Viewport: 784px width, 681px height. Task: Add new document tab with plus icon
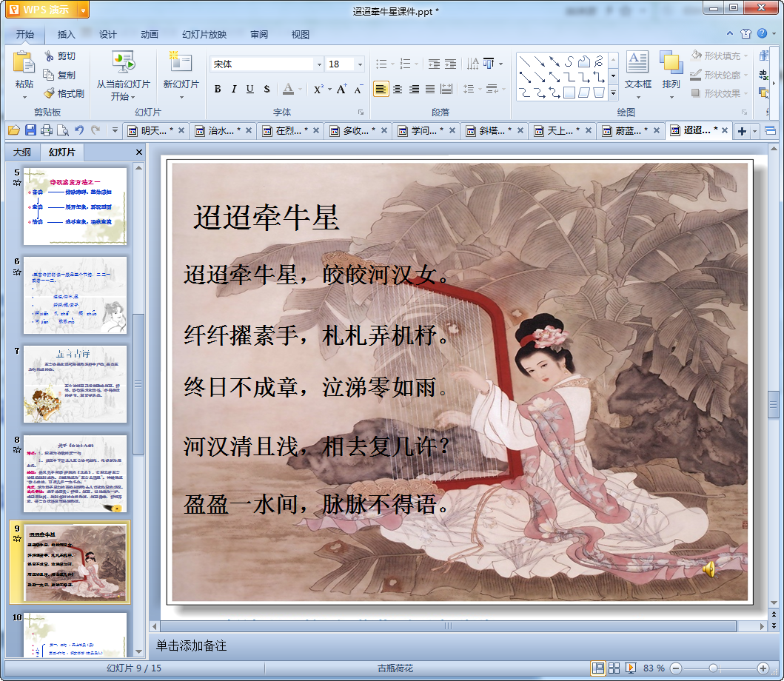click(x=742, y=131)
